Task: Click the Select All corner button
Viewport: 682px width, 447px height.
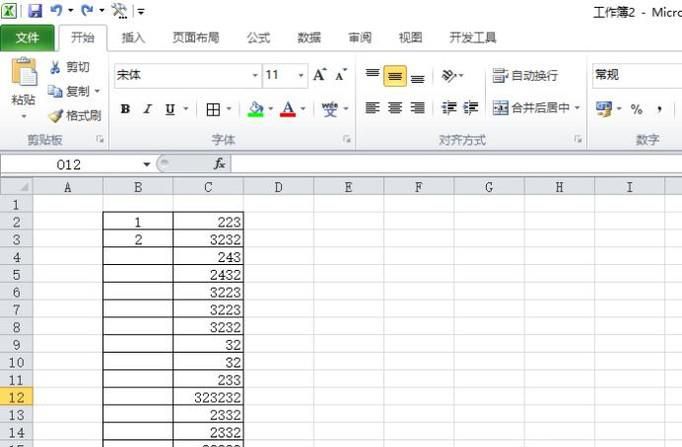Action: (x=17, y=187)
